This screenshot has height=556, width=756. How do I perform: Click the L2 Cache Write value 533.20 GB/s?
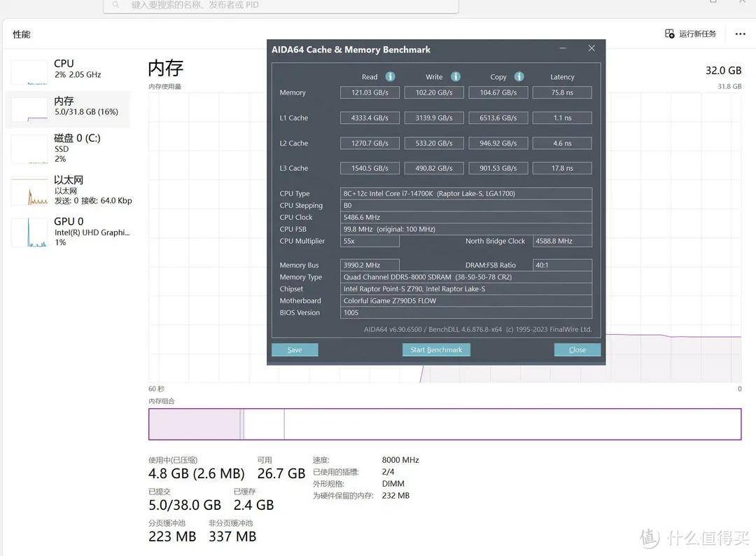click(434, 144)
